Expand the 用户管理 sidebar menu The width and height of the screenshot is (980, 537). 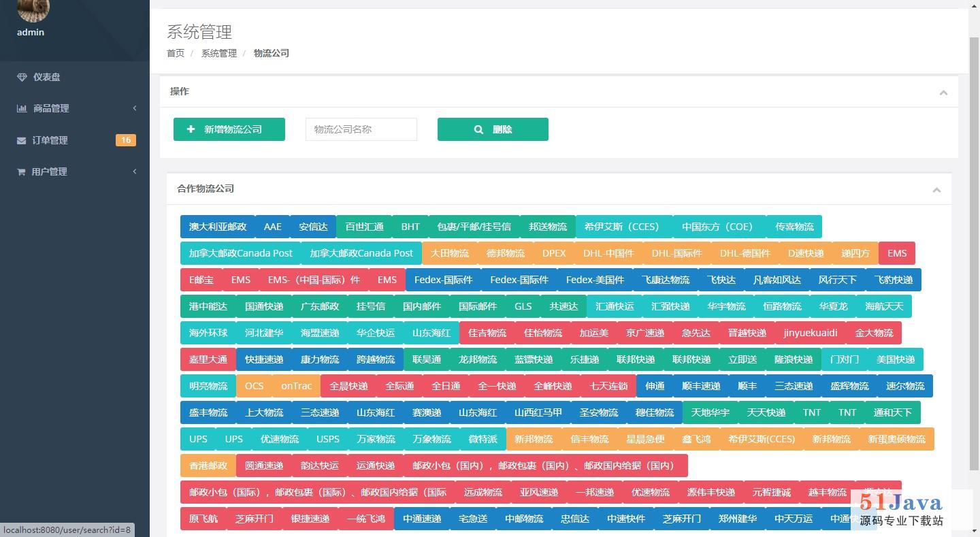tap(75, 172)
